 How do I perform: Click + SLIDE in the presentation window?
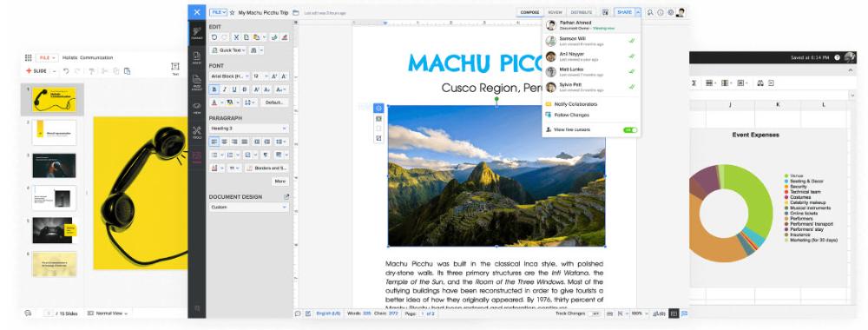(x=36, y=71)
